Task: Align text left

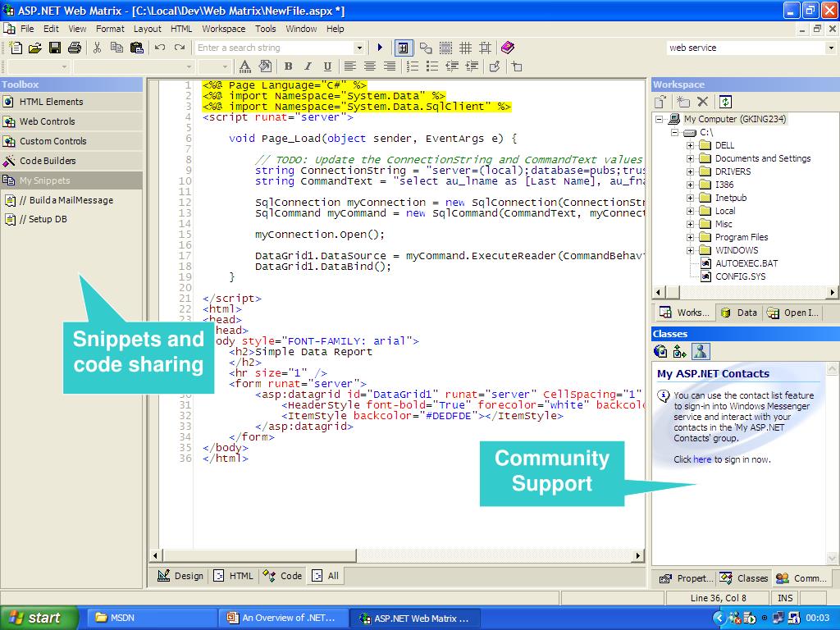Action: tap(349, 66)
